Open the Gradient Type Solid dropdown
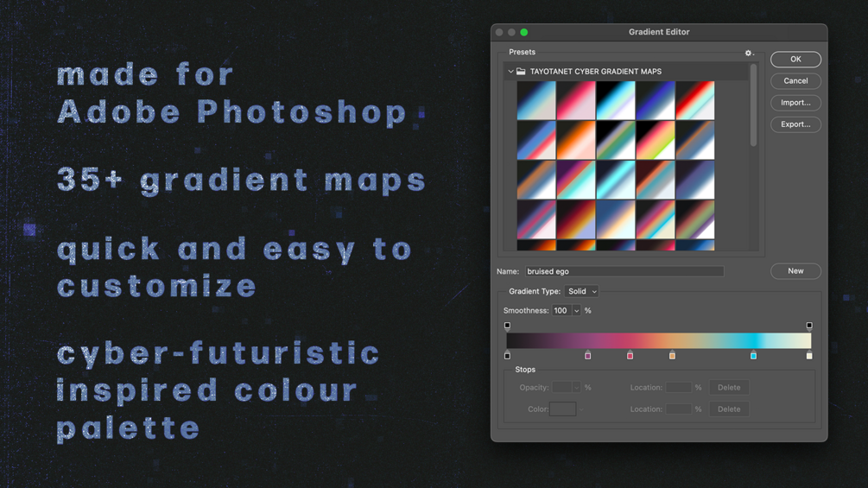Image resolution: width=868 pixels, height=488 pixels. click(581, 291)
